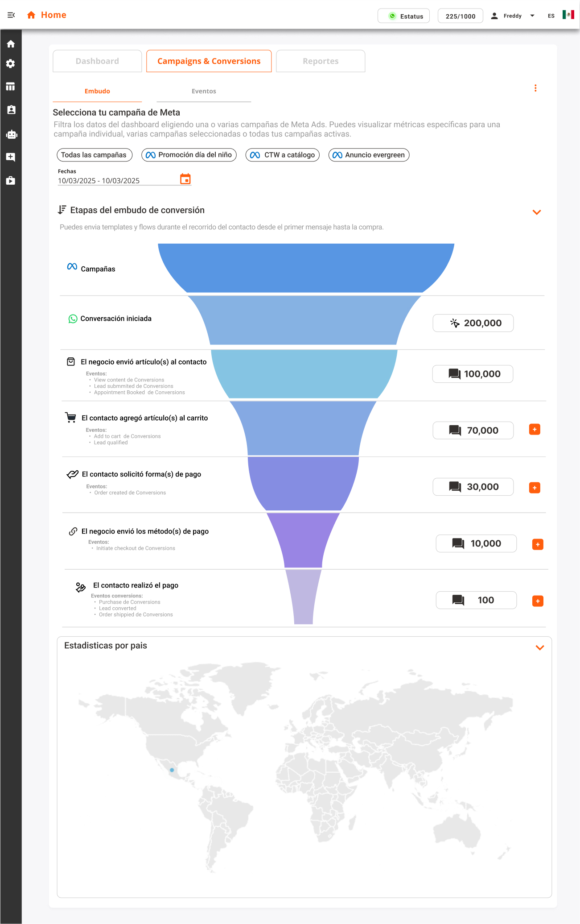Open the Reportes tab
This screenshot has height=924, width=580.
coord(321,61)
